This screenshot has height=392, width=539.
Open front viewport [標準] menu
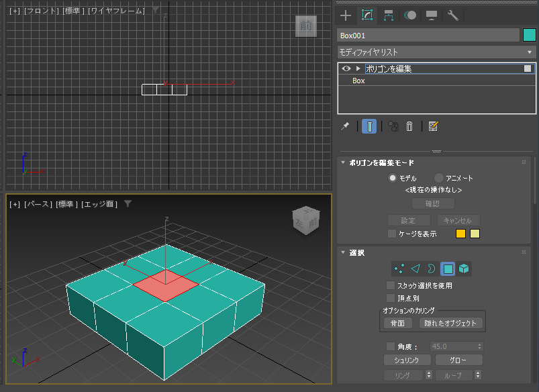tap(74, 11)
